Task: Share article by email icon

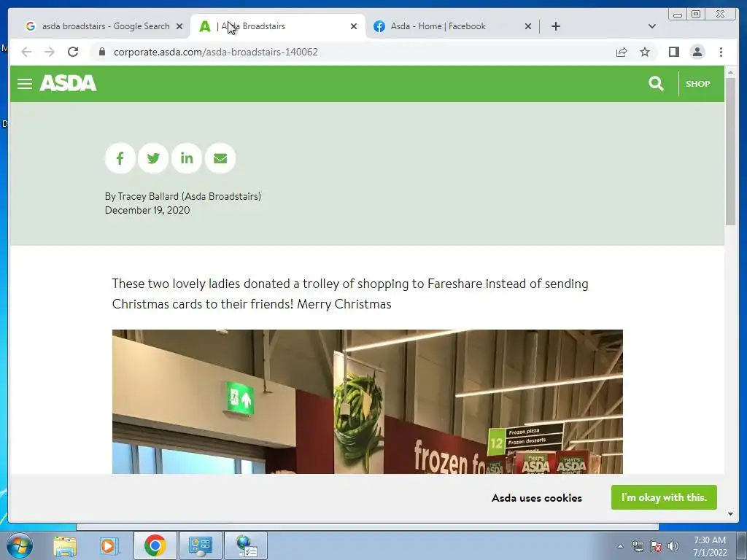Action: pyautogui.click(x=220, y=158)
